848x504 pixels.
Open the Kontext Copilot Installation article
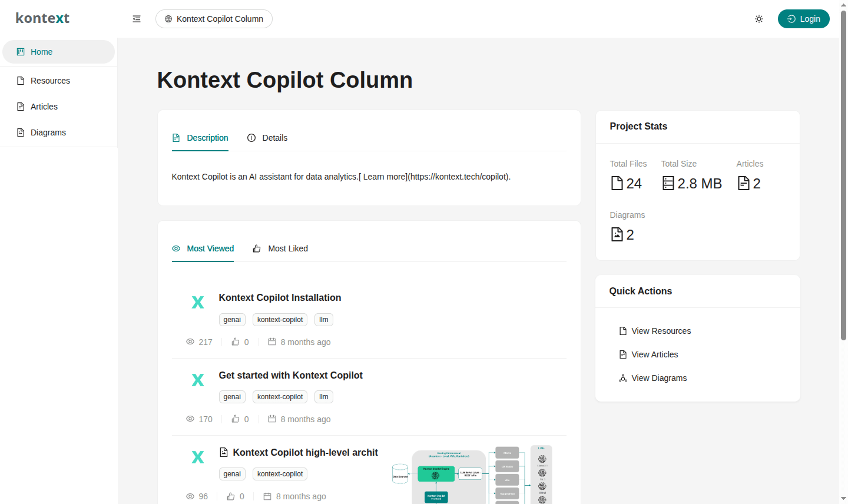[280, 298]
